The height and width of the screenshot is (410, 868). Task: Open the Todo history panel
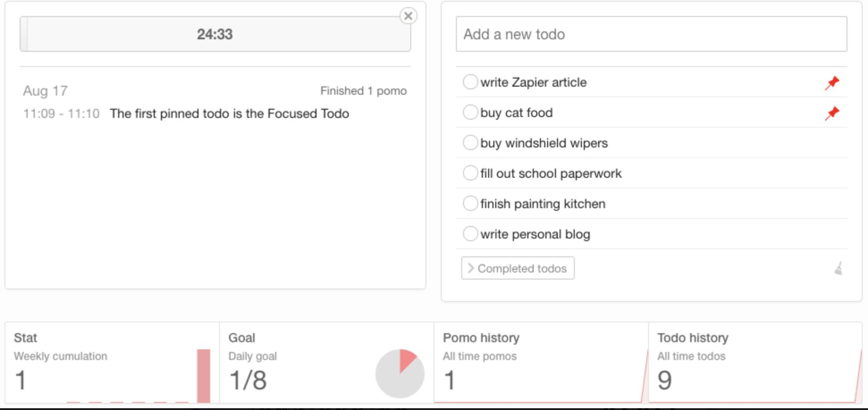coord(692,338)
